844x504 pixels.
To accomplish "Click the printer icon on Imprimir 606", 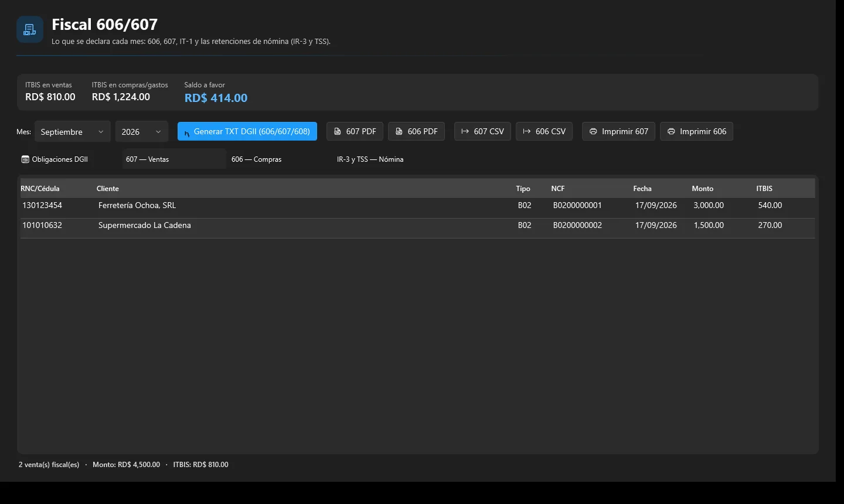I will [671, 131].
